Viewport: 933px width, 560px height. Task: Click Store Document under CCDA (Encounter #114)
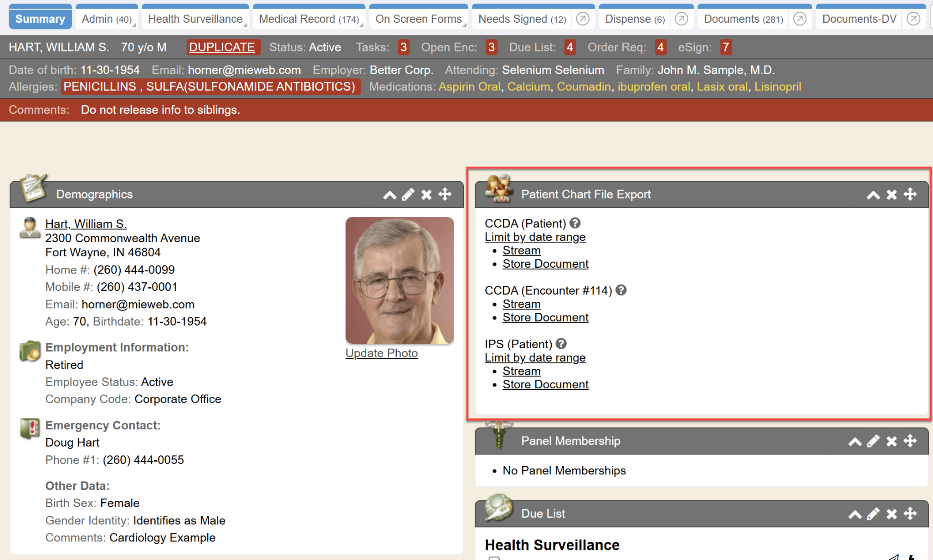pos(545,317)
